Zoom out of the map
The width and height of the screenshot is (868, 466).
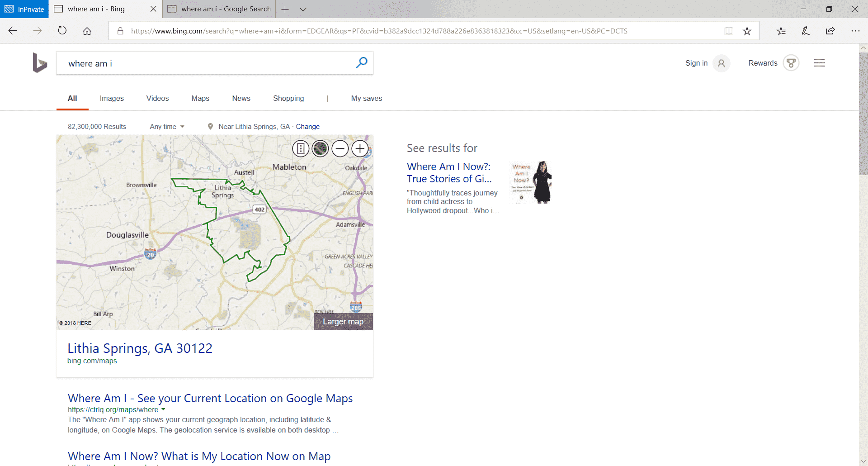click(340, 148)
